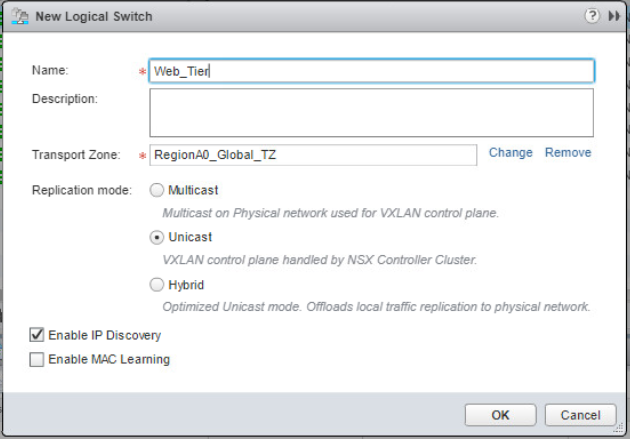Image resolution: width=630 pixels, height=439 pixels.
Task: Click the Hybrid label text
Action: (186, 285)
